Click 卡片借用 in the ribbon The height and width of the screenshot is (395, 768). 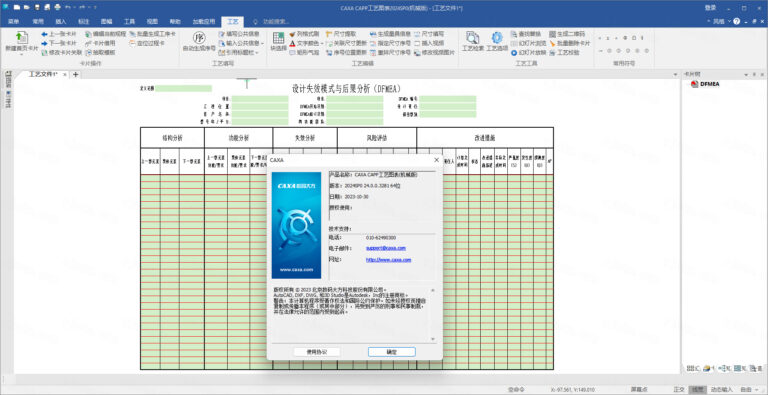(100, 43)
